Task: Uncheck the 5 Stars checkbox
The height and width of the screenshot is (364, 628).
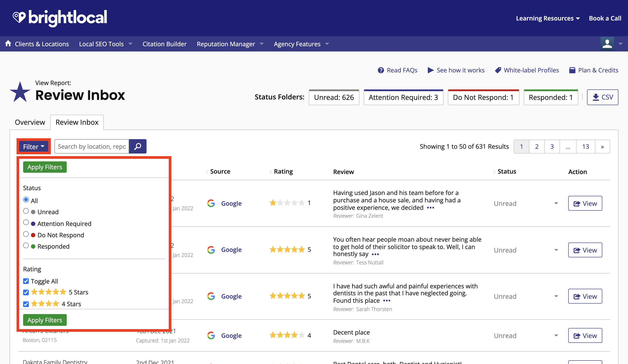Action: coord(26,292)
